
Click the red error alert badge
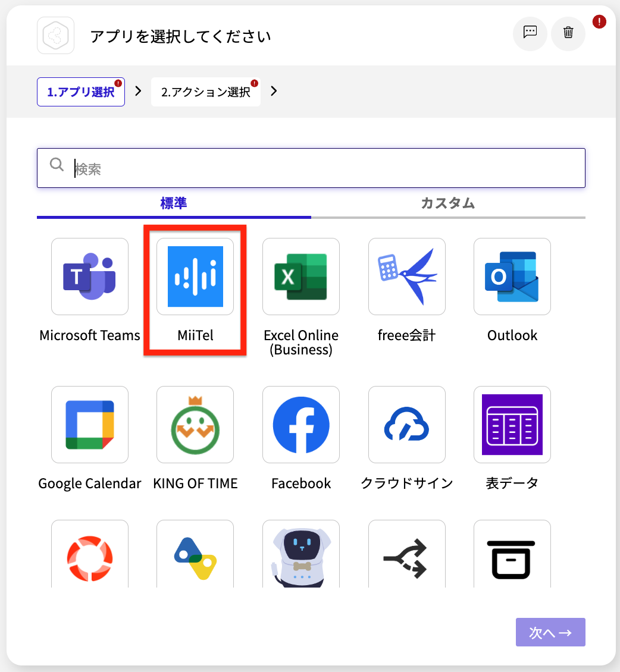click(x=599, y=21)
